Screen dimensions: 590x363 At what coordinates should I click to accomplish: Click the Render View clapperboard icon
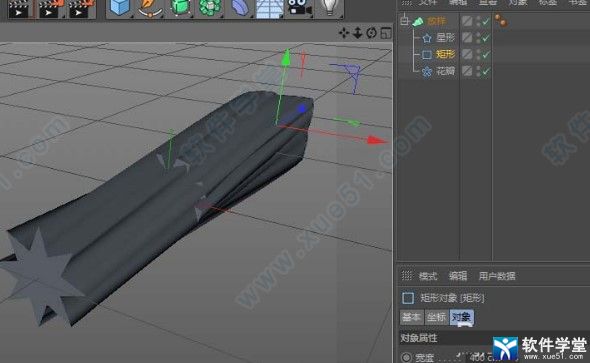(18, 9)
